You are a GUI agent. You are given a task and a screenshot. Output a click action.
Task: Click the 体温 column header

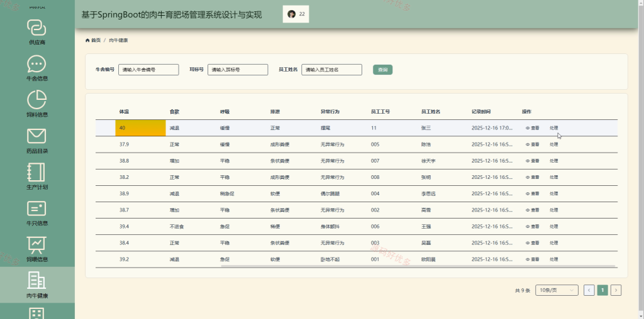[x=124, y=112]
